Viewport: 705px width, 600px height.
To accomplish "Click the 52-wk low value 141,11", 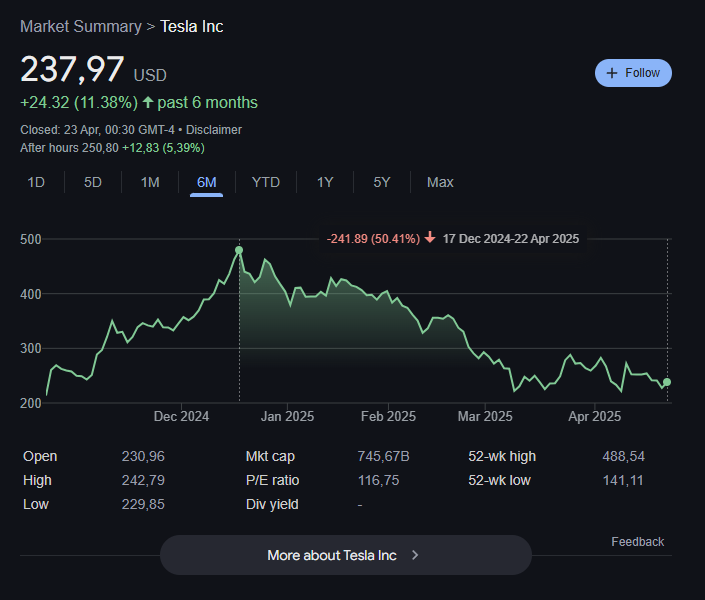I will point(623,480).
